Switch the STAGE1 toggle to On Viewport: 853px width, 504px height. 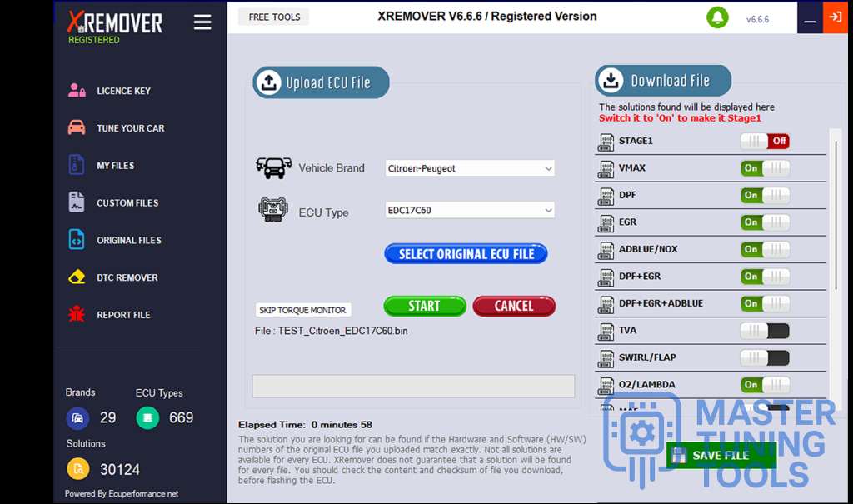tap(765, 141)
